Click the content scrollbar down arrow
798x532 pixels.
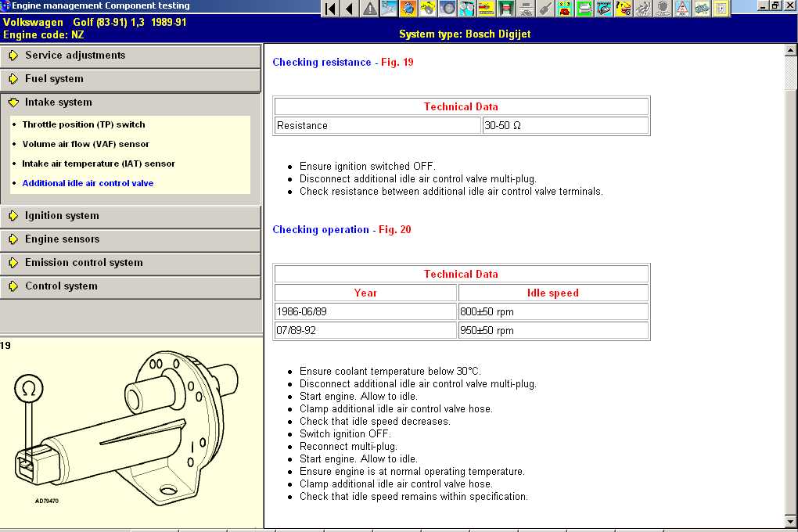pos(790,523)
